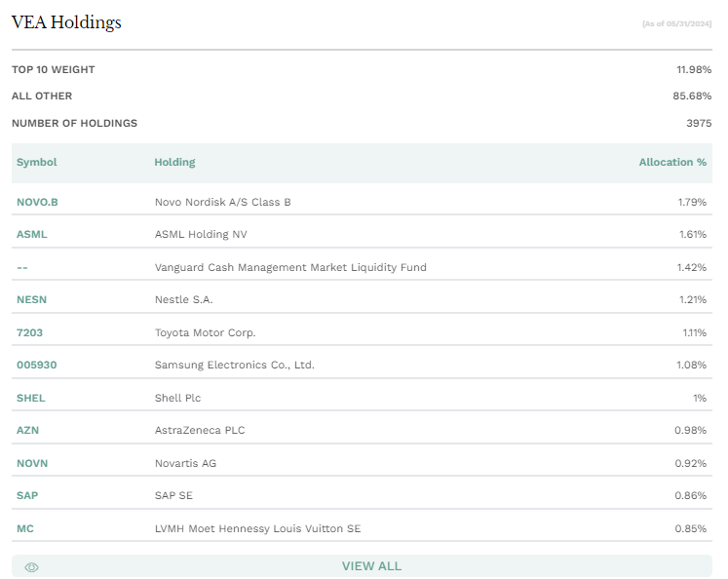Select Vanguard Cash Management Market Liquidity Fund
The width and height of the screenshot is (728, 579).
pyautogui.click(x=290, y=267)
